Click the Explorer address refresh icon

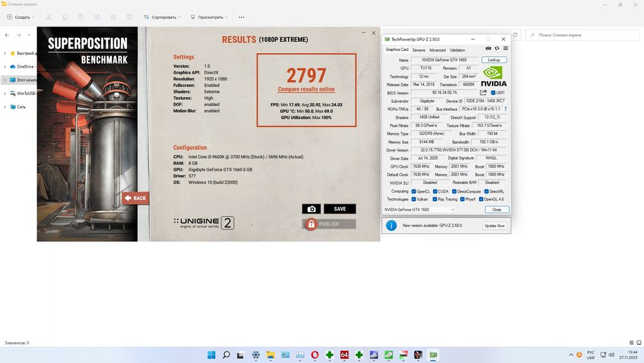pos(515,35)
